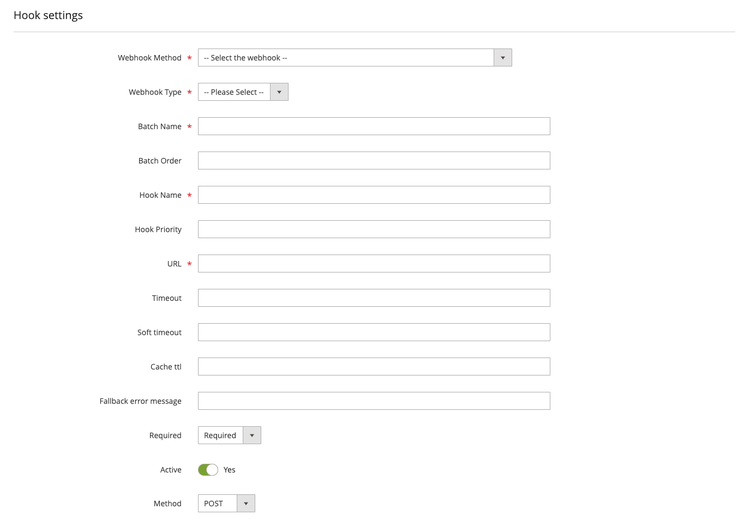Click the Batch Order label
Image resolution: width=750 pixels, height=527 pixels.
coord(160,161)
